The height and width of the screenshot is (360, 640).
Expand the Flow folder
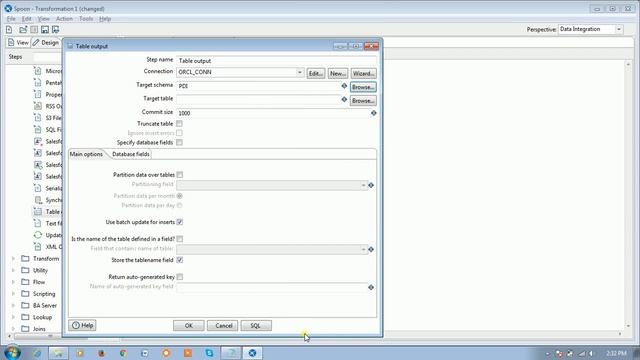click(13, 282)
